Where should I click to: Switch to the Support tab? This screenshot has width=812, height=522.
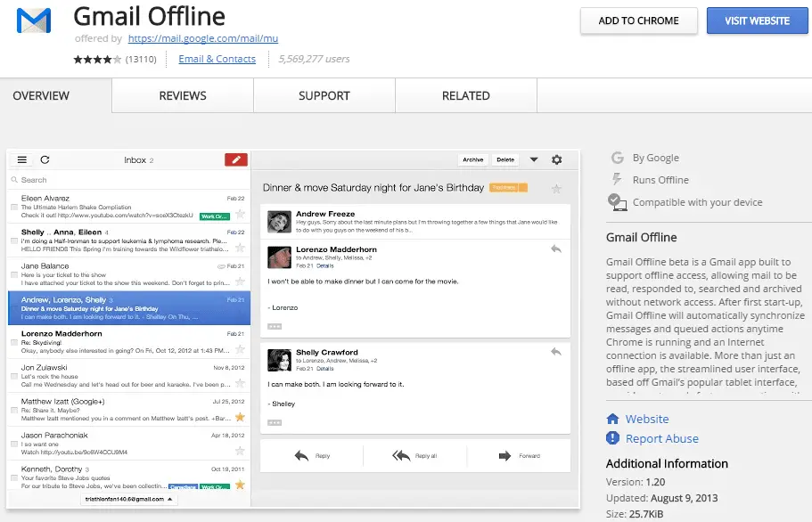click(x=324, y=95)
